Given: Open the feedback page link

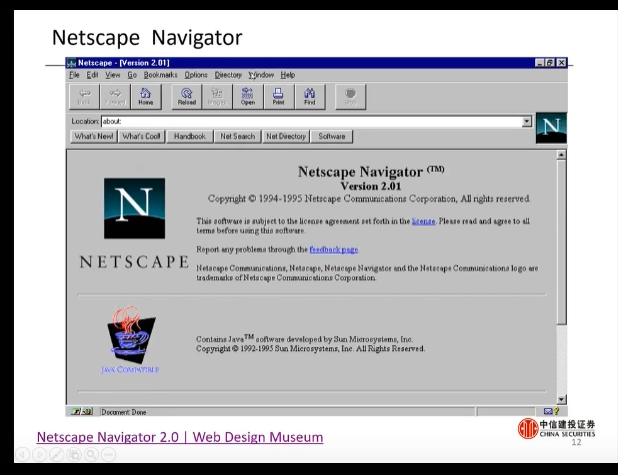Looking at the screenshot, I should coord(334,250).
